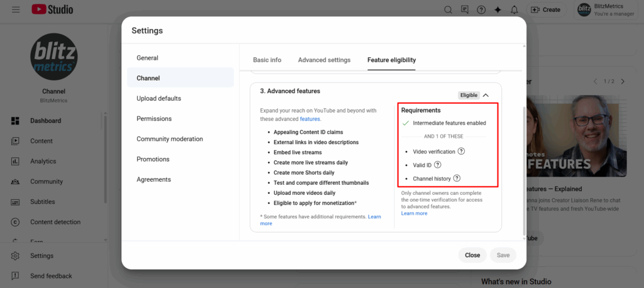This screenshot has height=288, width=644.
Task: Open Community moderation settings
Action: (169, 139)
